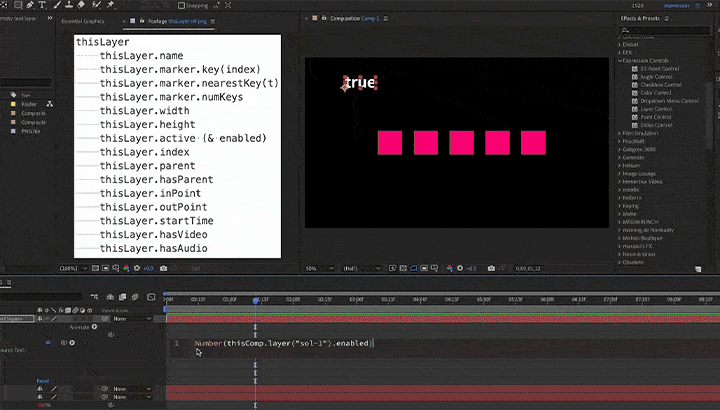Take a snapshot in the composition viewer
Viewport: 720px width, 410px height.
point(491,268)
